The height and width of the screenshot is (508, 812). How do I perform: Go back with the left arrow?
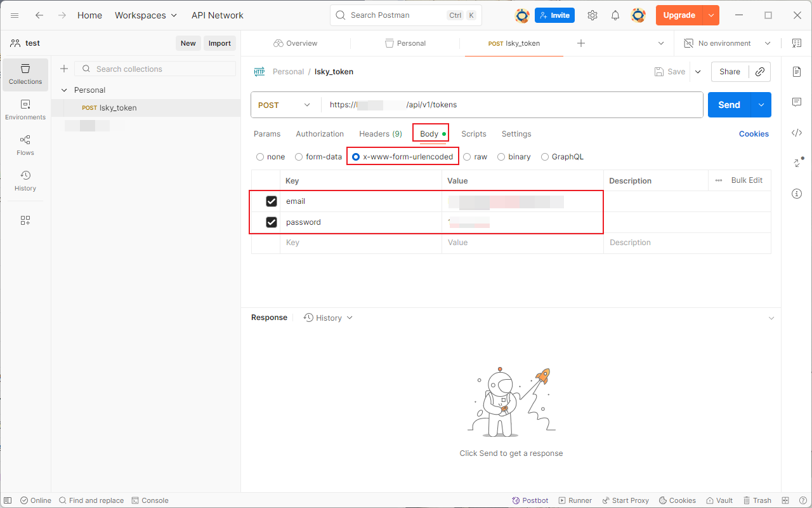point(39,15)
